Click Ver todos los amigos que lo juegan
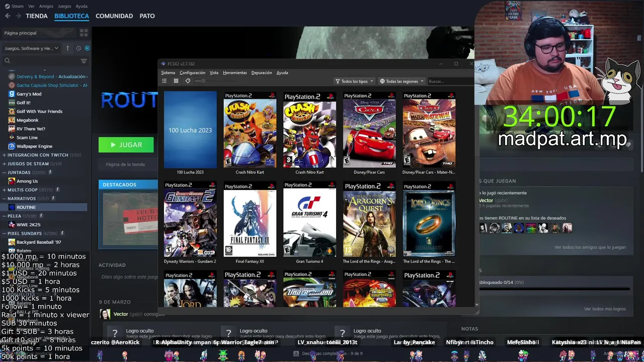The image size is (644, 362). pos(590,247)
